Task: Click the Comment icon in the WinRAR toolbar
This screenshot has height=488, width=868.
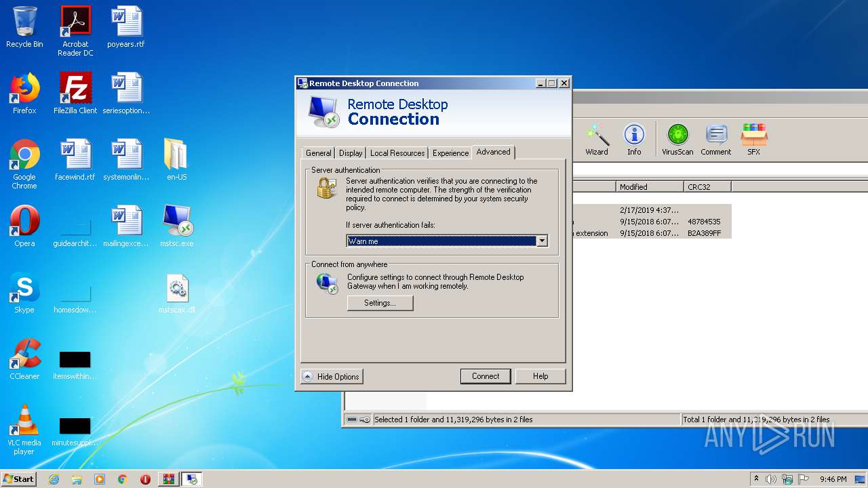Action: pos(715,140)
